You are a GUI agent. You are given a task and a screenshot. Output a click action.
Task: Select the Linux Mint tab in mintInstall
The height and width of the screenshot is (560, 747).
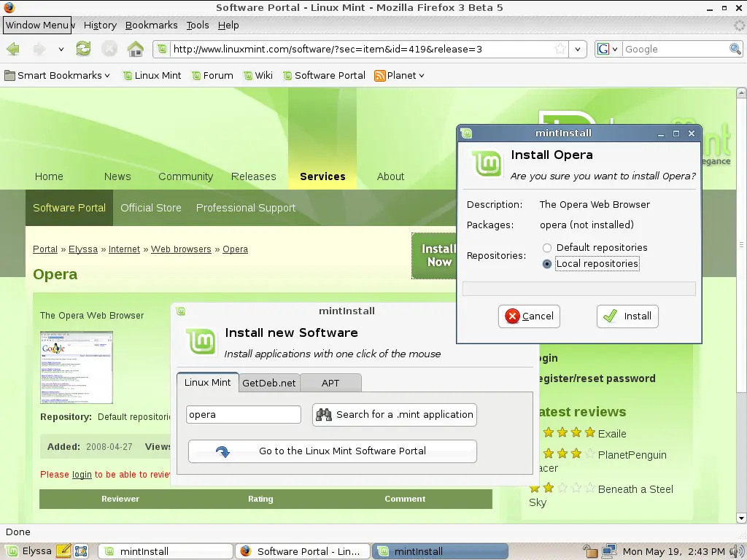(x=208, y=382)
